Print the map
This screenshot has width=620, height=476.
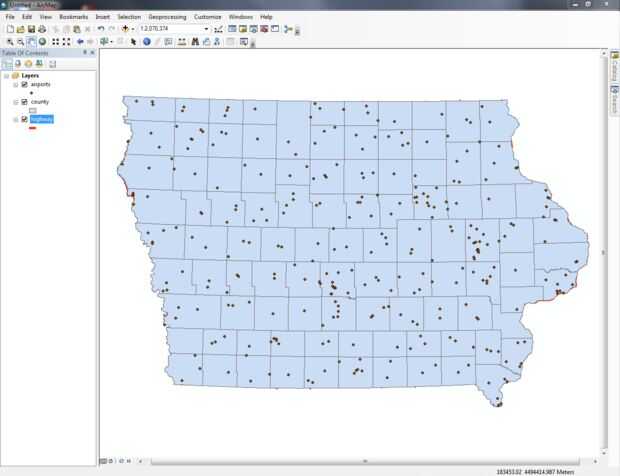click(42, 29)
